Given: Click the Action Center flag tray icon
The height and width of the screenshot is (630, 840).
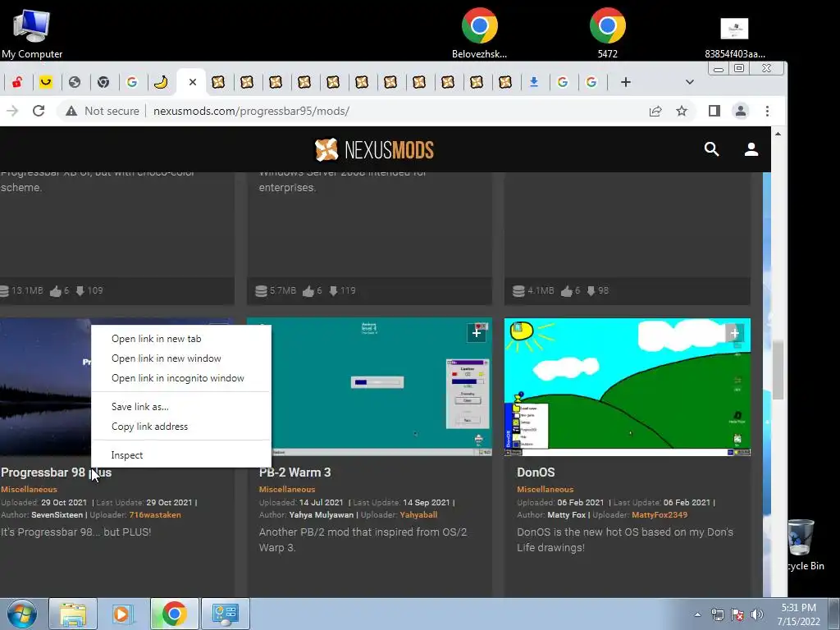Looking at the screenshot, I should coord(737,614).
